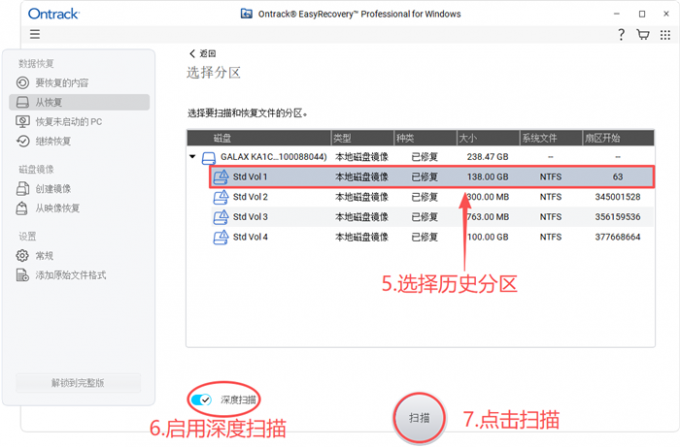The width and height of the screenshot is (680, 447).
Task: Click the 添加原始文件格式 label
Action: (71, 275)
